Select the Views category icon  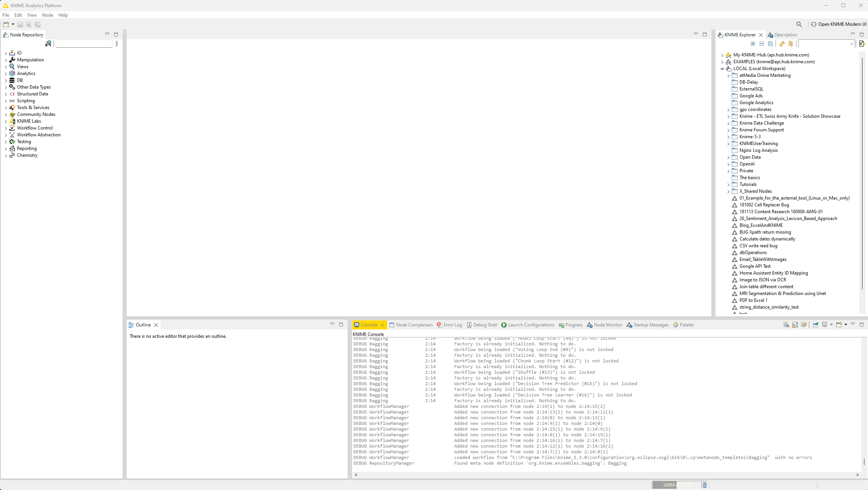(12, 67)
